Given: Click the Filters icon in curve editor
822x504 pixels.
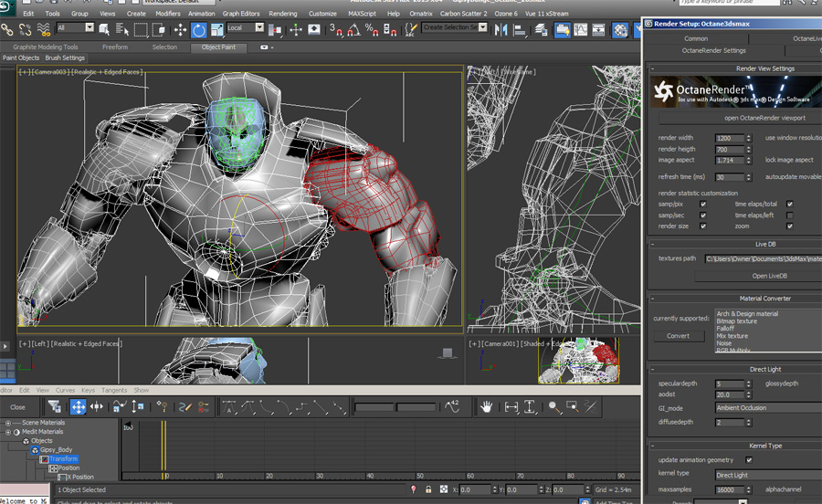Looking at the screenshot, I should (54, 406).
